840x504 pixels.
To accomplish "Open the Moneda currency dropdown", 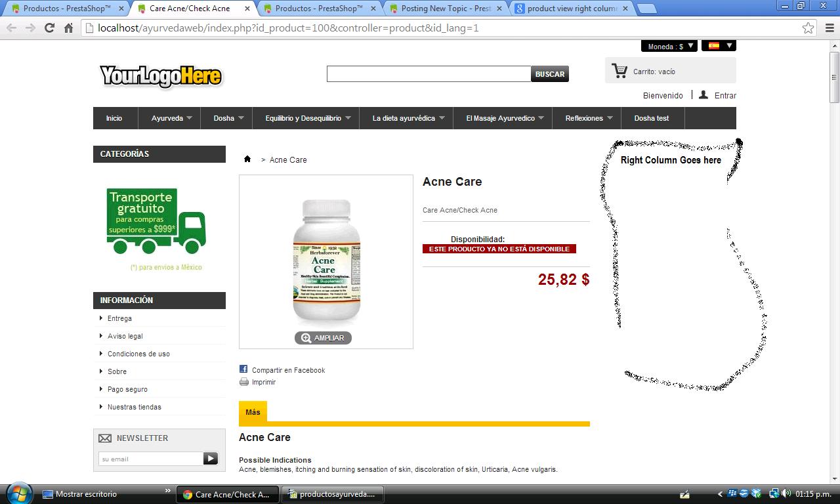I will click(669, 46).
